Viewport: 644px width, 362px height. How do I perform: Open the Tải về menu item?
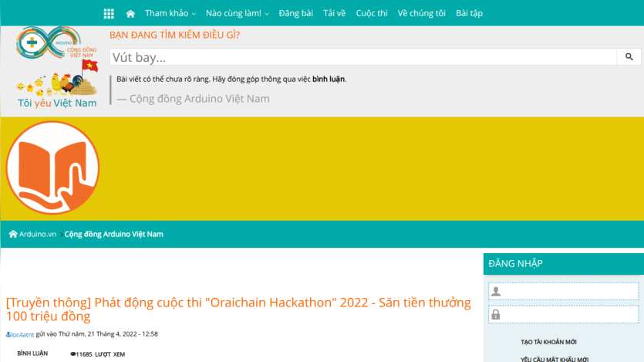click(x=334, y=13)
